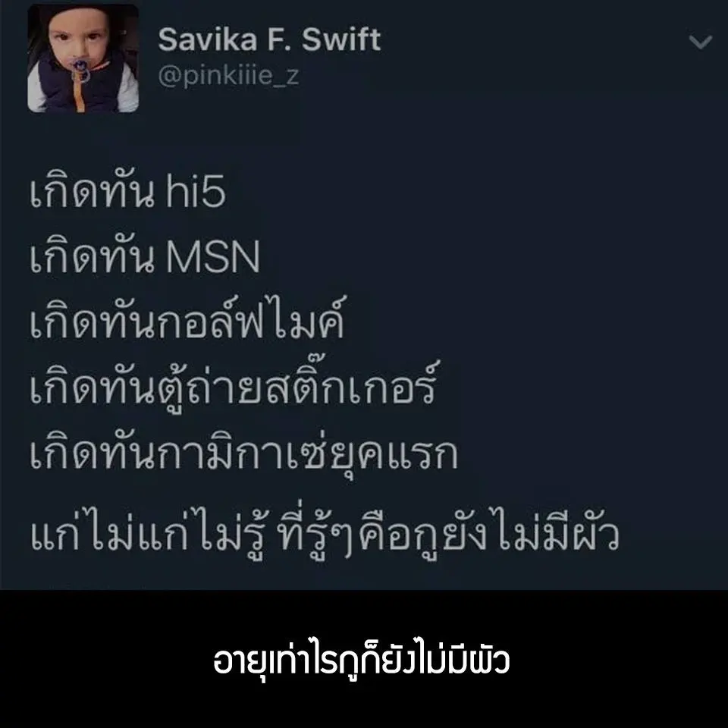Select the tweet line เกิดทัน hi5
The height and width of the screenshot is (728, 728).
click(x=127, y=191)
